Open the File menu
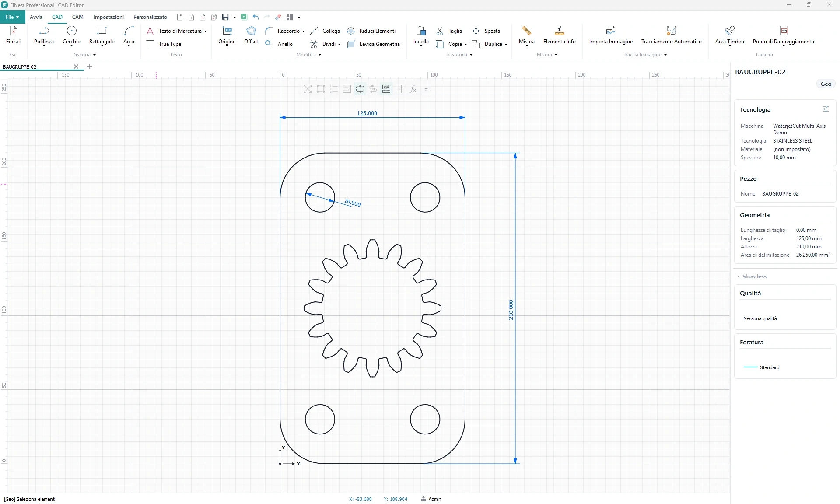Screen dimensions: 840x504 [x=12, y=17]
